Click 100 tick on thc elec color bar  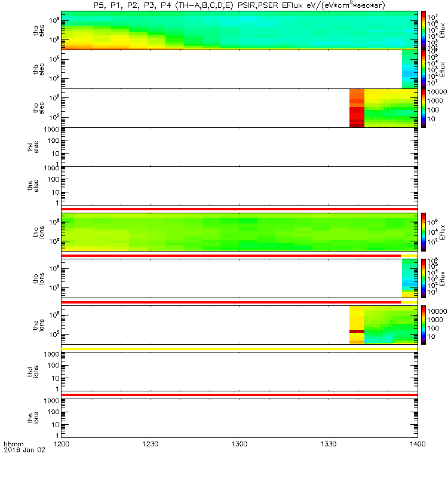click(x=433, y=110)
